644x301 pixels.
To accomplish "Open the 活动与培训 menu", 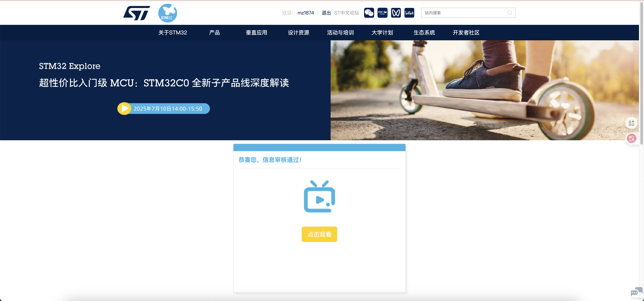I will tap(340, 33).
